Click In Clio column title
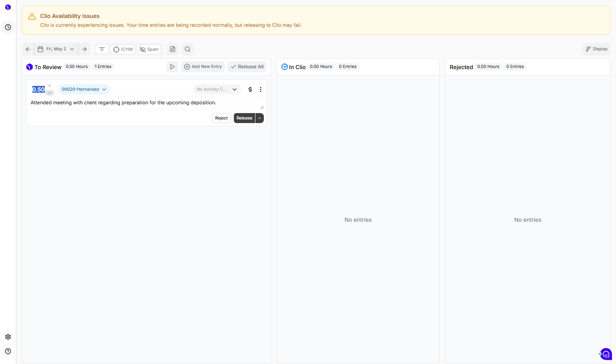Screen dimensions: 616x364 (x=297, y=67)
